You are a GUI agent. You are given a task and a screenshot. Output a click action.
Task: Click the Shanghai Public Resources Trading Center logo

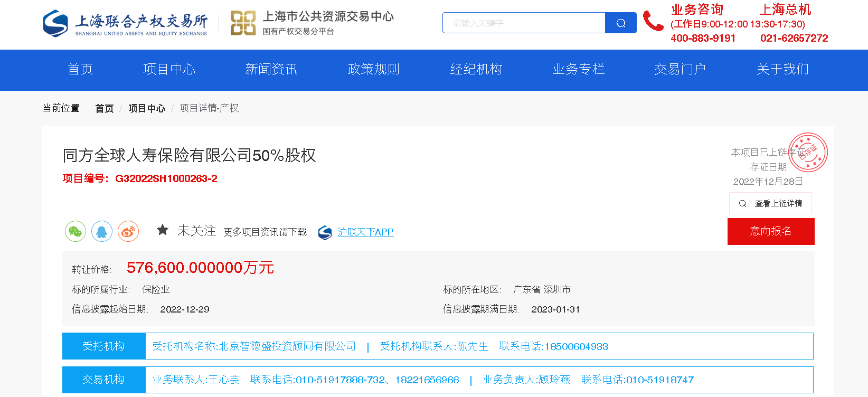coord(312,24)
